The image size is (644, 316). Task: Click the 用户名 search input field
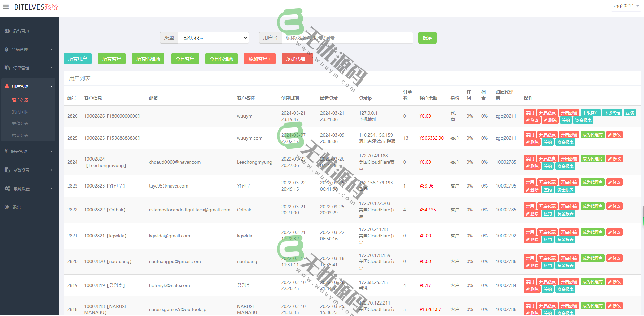(347, 38)
